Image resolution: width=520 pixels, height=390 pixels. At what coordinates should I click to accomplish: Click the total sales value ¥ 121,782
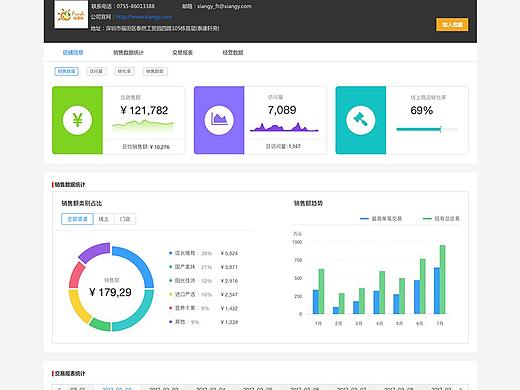tap(144, 110)
